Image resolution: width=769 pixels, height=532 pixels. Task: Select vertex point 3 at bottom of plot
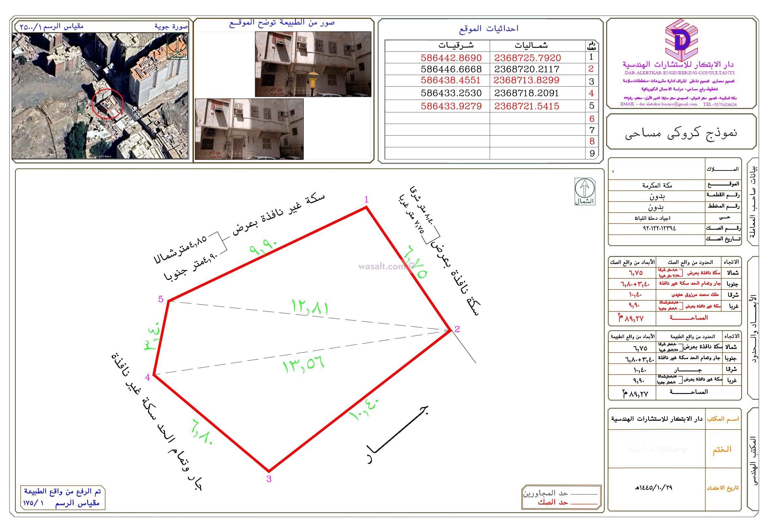click(x=269, y=471)
